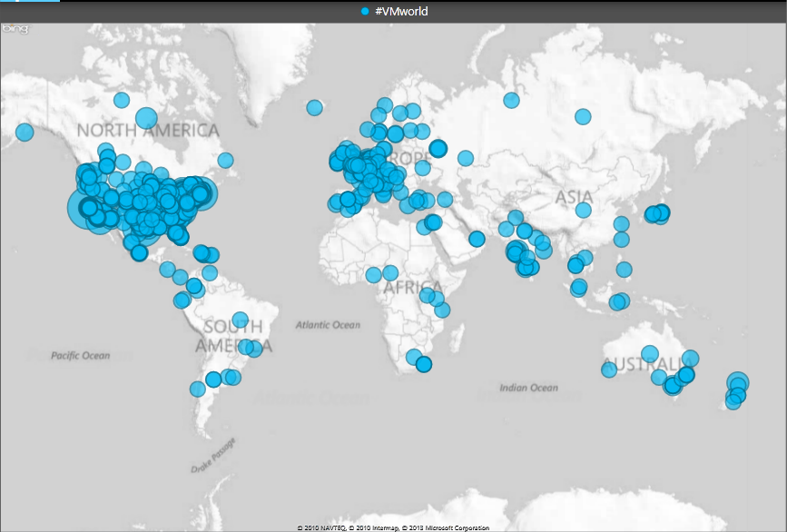
Task: Click the Drake Passage label
Action: (x=214, y=456)
